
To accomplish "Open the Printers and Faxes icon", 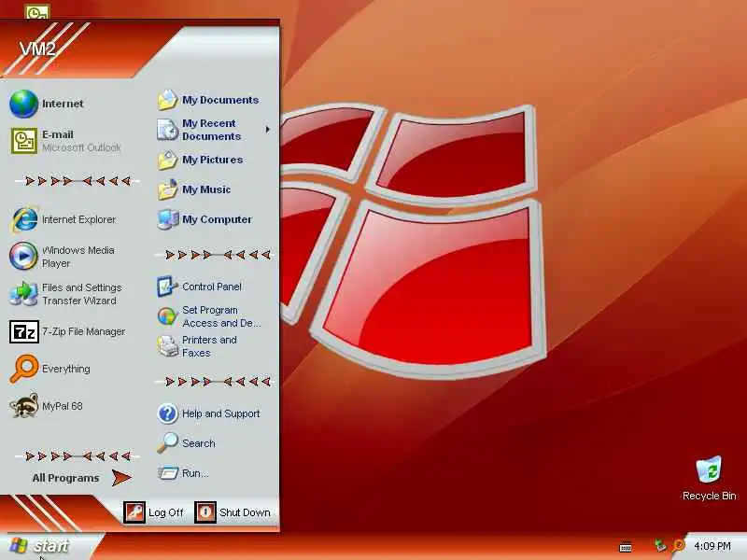I will [168, 346].
